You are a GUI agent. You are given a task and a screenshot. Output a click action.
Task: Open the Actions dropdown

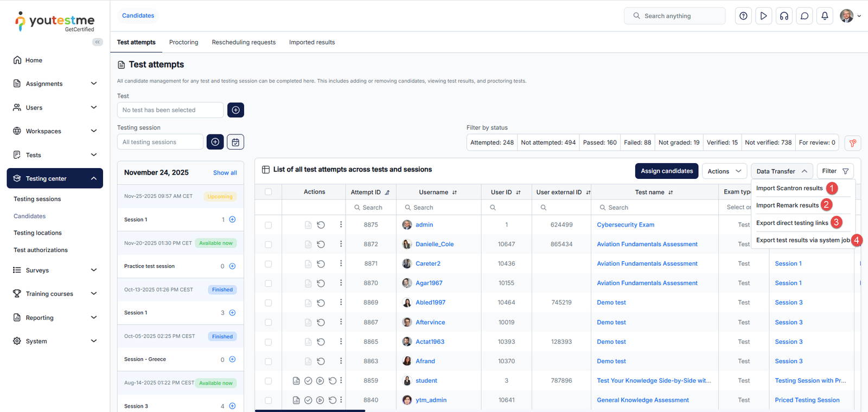724,171
